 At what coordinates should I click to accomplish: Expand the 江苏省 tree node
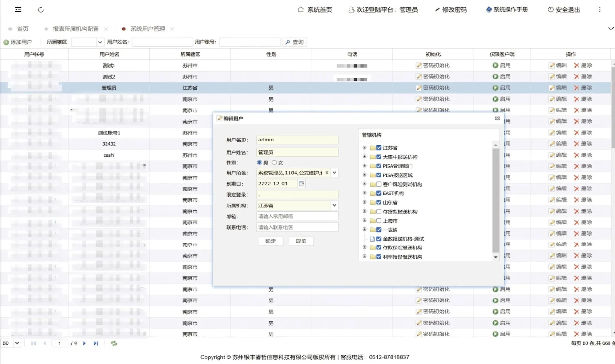pyautogui.click(x=365, y=148)
